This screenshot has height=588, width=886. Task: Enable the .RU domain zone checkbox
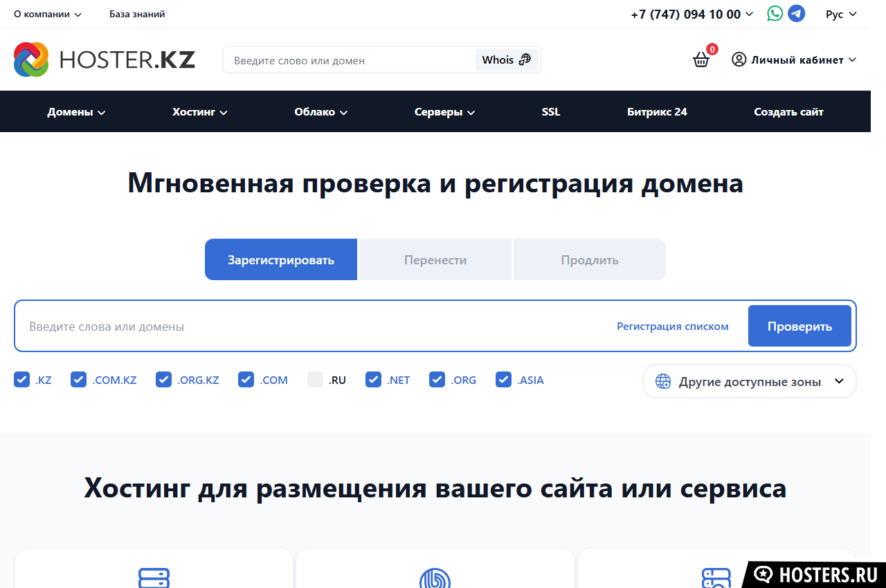point(316,380)
